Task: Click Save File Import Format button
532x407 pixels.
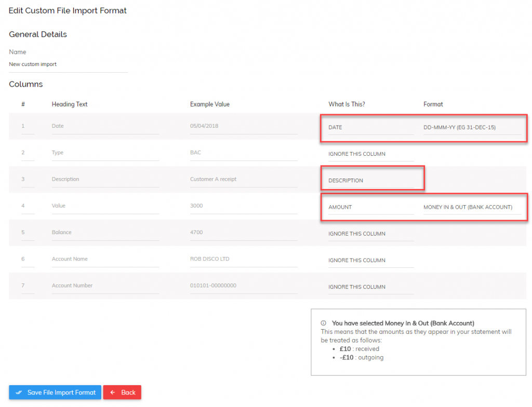Action: coord(55,392)
